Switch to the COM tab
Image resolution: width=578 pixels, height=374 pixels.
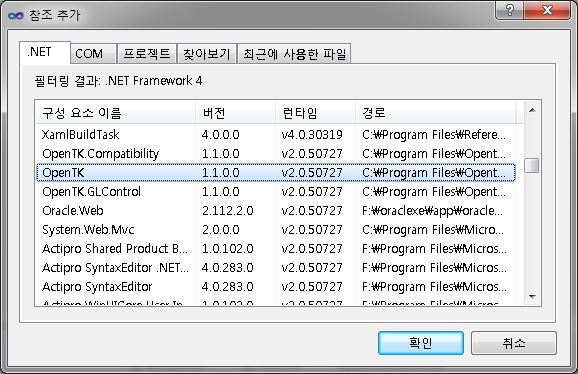point(94,54)
